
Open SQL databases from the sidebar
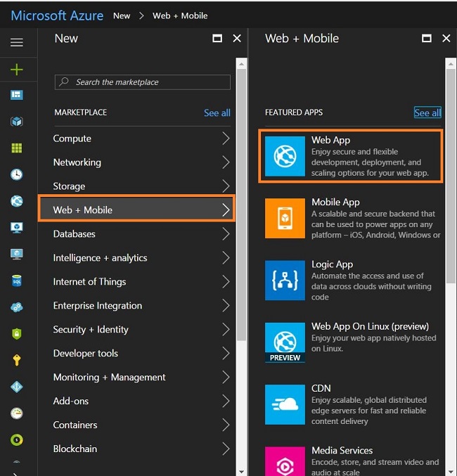(17, 281)
